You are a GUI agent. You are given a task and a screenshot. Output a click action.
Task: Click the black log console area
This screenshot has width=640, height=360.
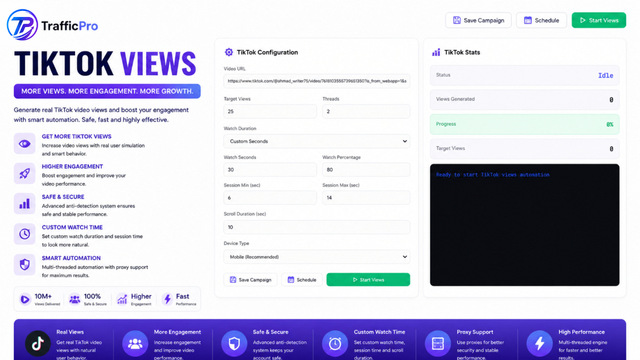pos(524,225)
